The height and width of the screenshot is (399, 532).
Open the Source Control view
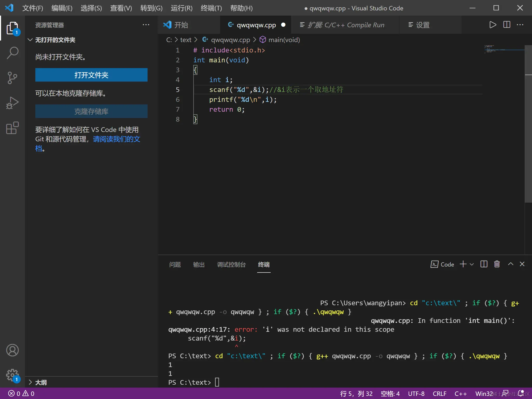(12, 78)
